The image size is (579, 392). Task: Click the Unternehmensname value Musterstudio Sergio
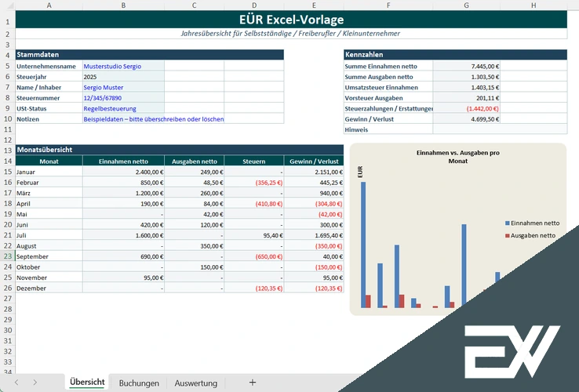click(123, 67)
